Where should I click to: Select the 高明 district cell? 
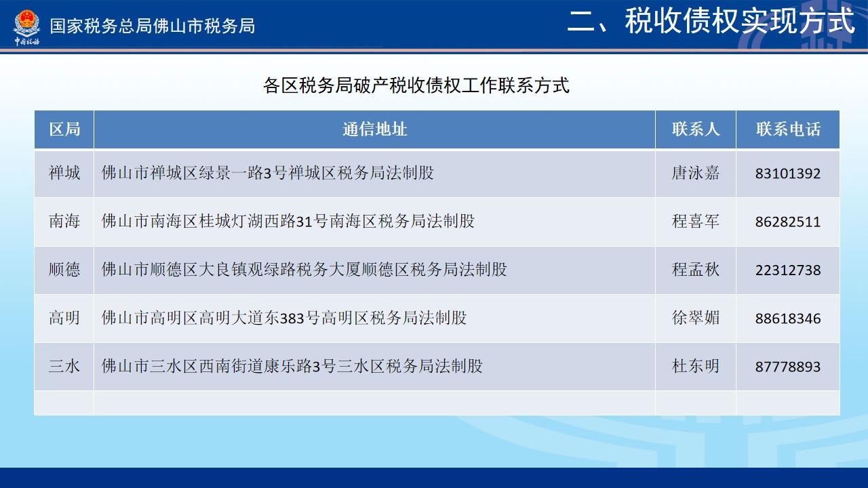coord(64,318)
